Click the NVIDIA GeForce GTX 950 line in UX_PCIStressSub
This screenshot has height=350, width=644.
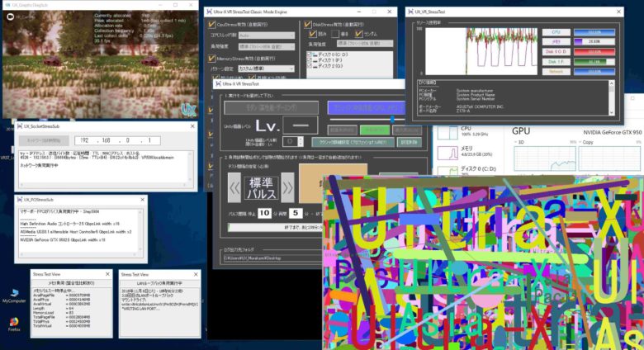(63, 240)
